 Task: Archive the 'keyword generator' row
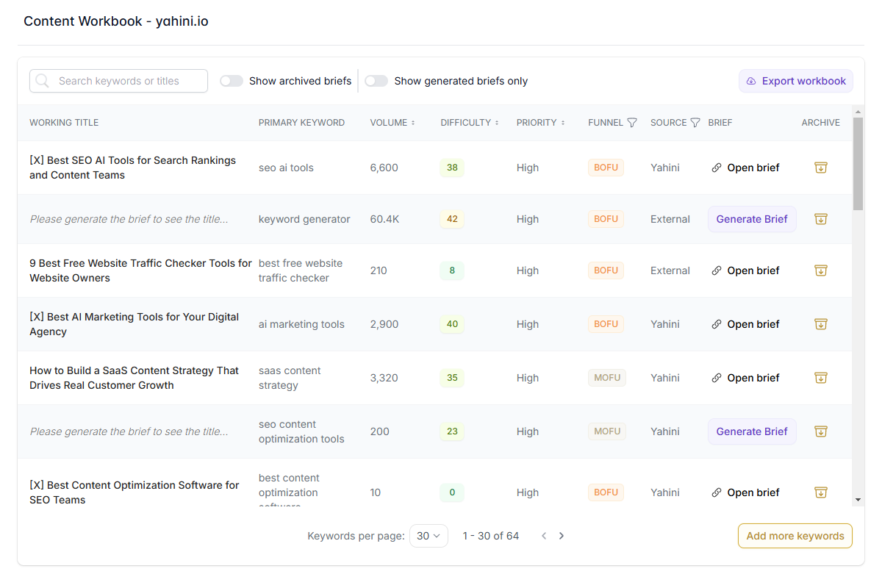(x=821, y=219)
